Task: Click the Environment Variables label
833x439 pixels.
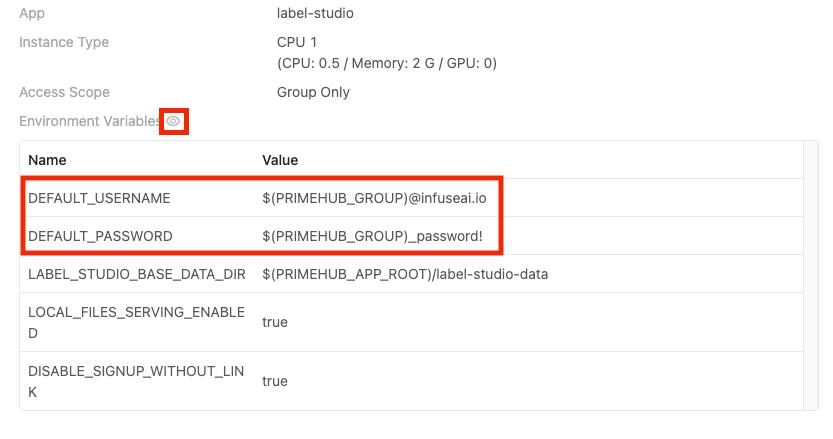Action: (90, 121)
